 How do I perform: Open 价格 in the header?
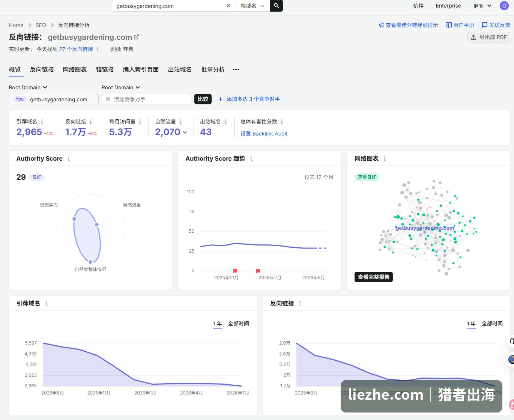click(x=418, y=6)
